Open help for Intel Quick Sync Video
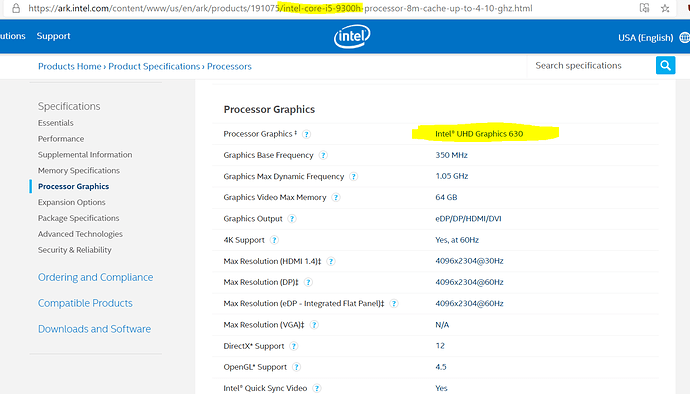Image resolution: width=690 pixels, height=394 pixels. (x=316, y=388)
